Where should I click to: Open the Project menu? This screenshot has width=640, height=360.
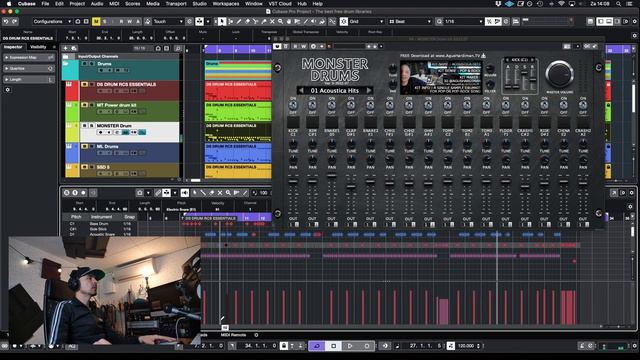pos(77,4)
